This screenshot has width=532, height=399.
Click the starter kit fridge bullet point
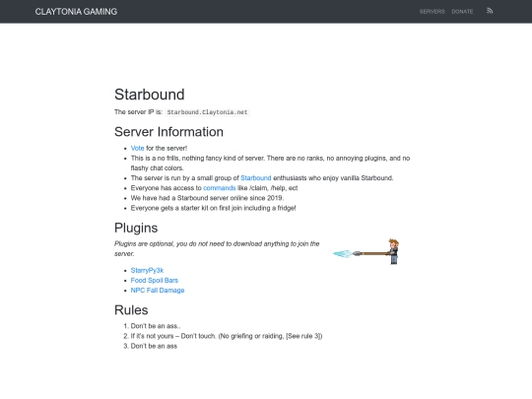click(213, 208)
